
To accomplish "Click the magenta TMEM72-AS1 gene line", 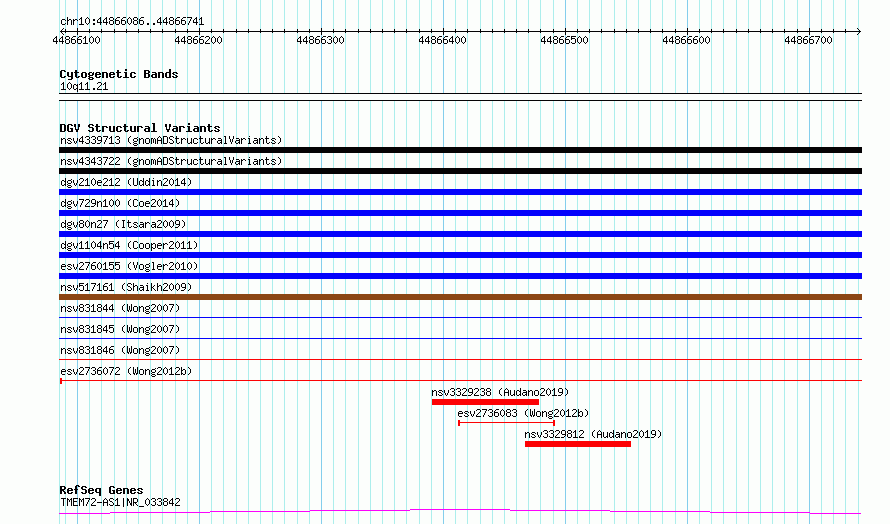I will [x=460, y=512].
